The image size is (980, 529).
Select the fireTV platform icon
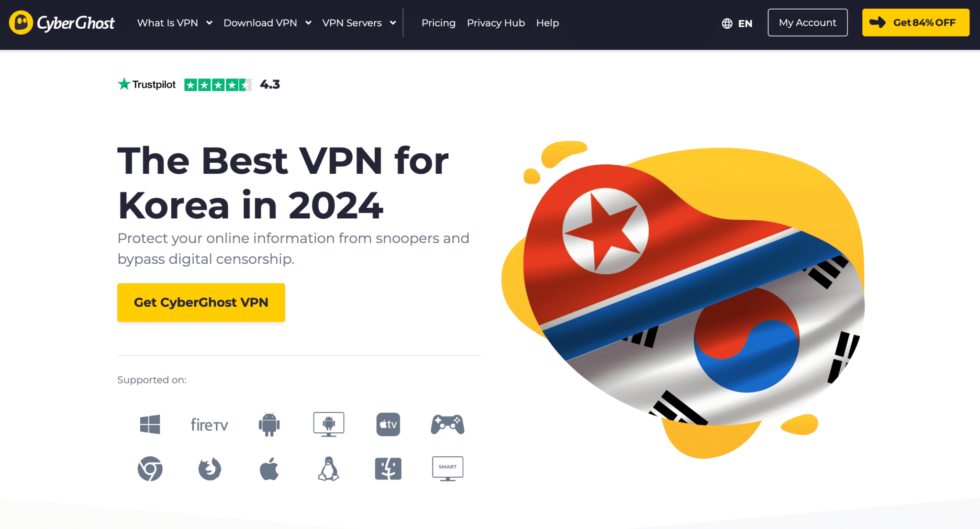point(209,425)
